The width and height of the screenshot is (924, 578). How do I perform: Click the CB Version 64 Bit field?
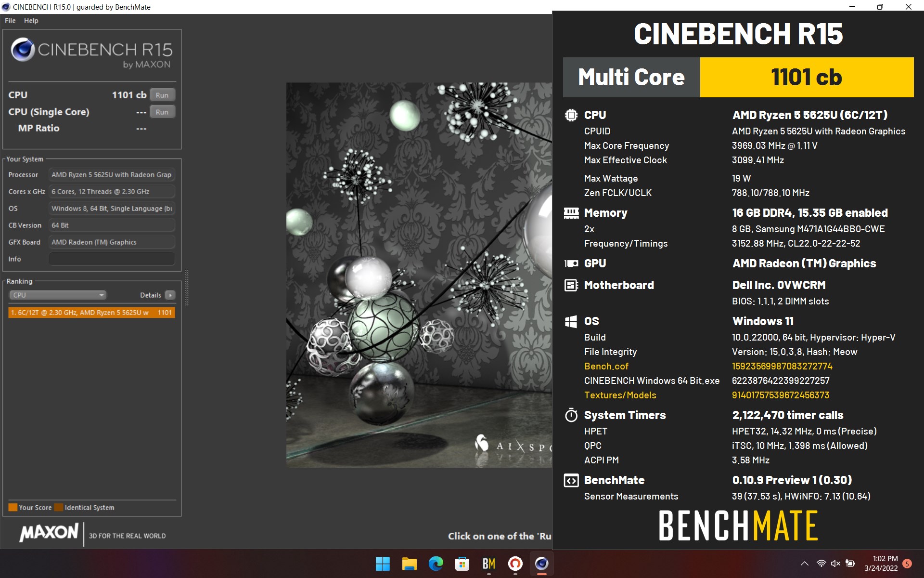[112, 225]
